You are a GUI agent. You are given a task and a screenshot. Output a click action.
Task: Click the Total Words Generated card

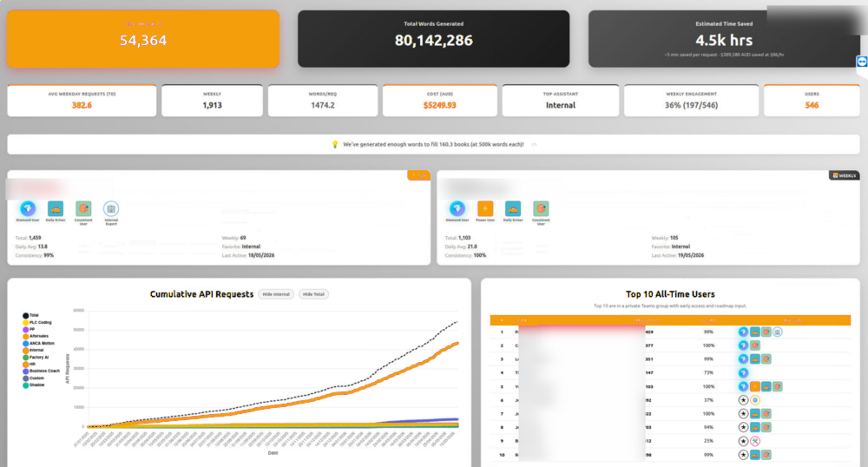click(433, 39)
